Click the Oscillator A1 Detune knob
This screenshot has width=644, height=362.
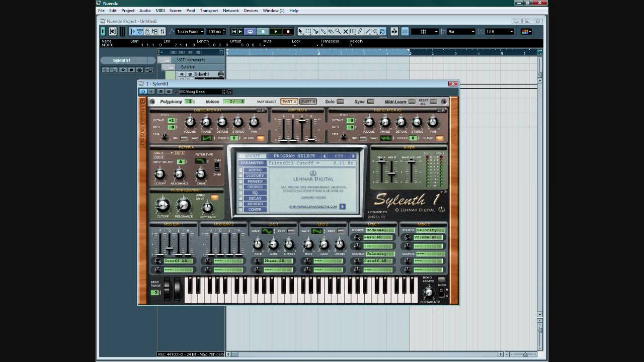222,122
